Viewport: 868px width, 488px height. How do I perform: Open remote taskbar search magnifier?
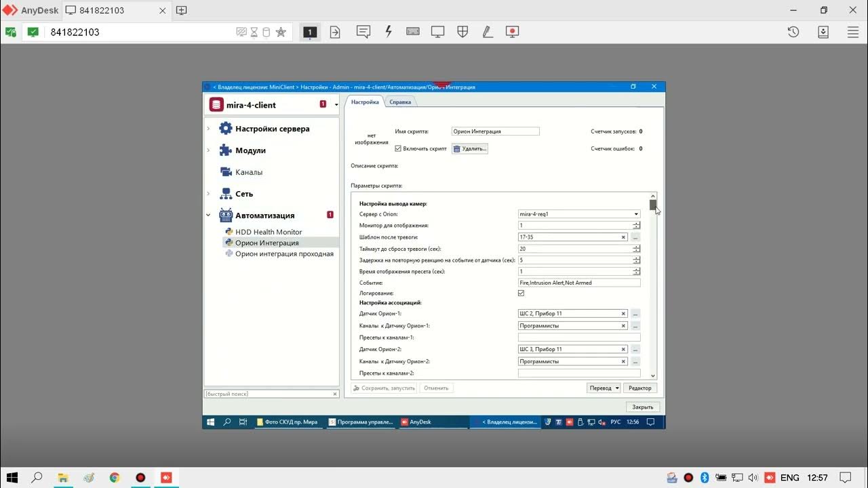227,422
